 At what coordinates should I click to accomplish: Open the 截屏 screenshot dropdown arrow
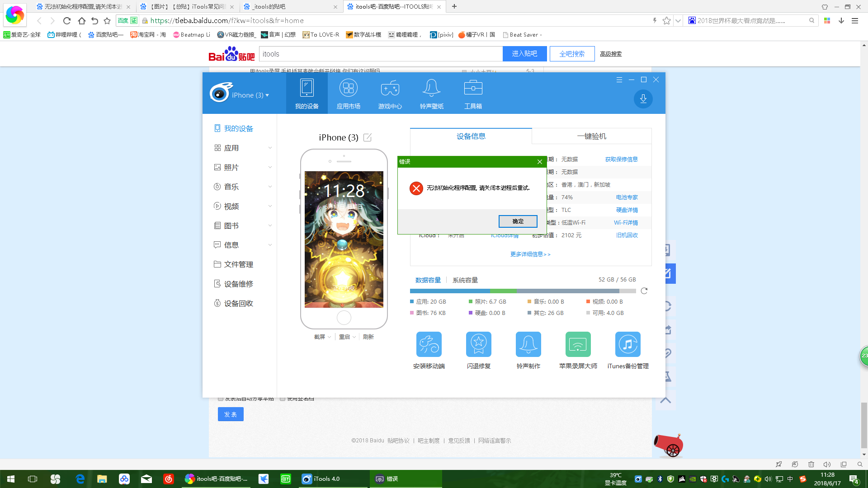[x=330, y=337]
